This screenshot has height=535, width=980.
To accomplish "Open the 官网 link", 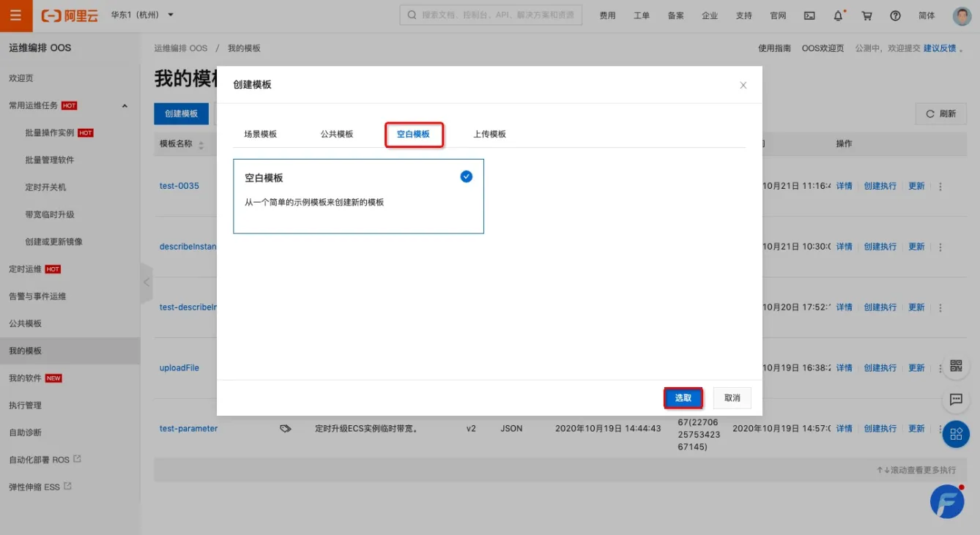I will [778, 15].
